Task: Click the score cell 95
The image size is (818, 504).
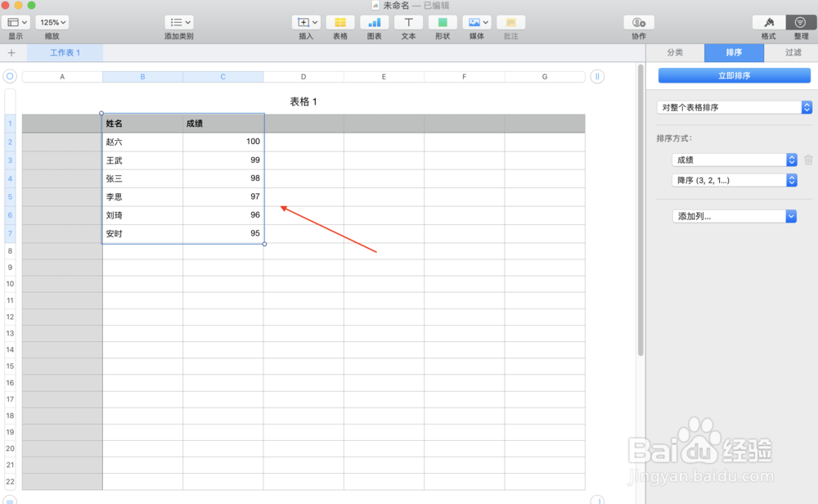Action: [x=223, y=234]
